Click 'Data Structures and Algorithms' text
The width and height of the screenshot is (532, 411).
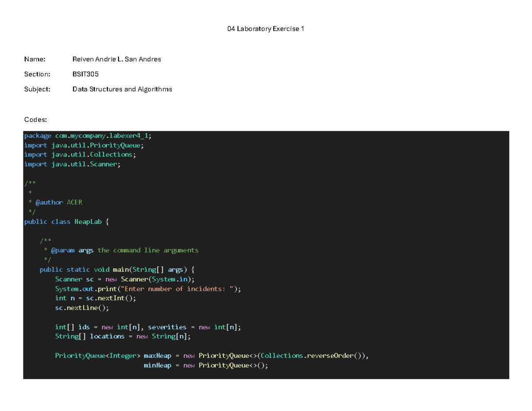pos(122,89)
